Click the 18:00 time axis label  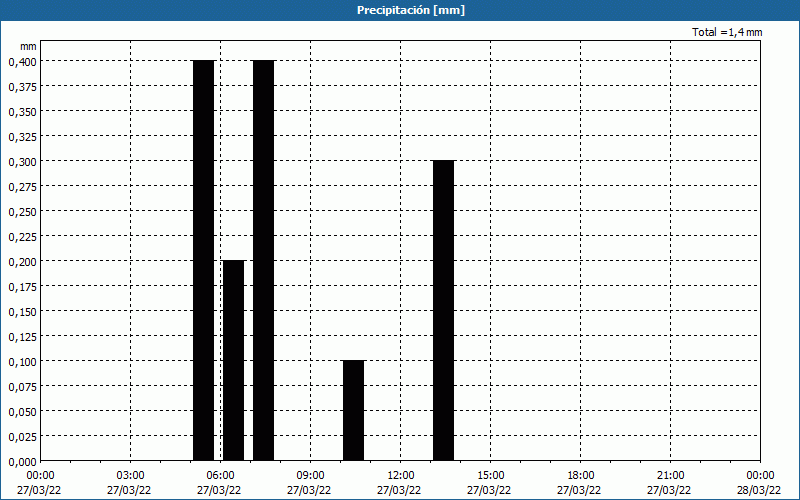pos(581,476)
